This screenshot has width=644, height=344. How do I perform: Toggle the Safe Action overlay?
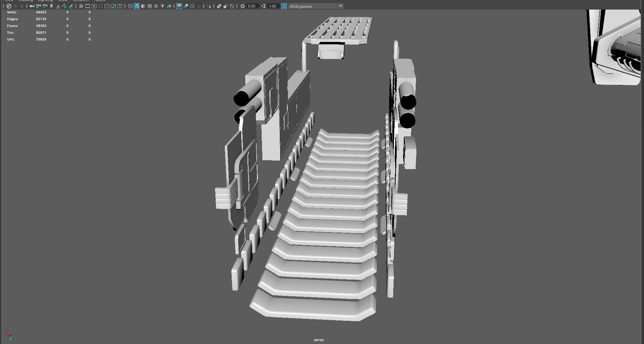[x=113, y=6]
